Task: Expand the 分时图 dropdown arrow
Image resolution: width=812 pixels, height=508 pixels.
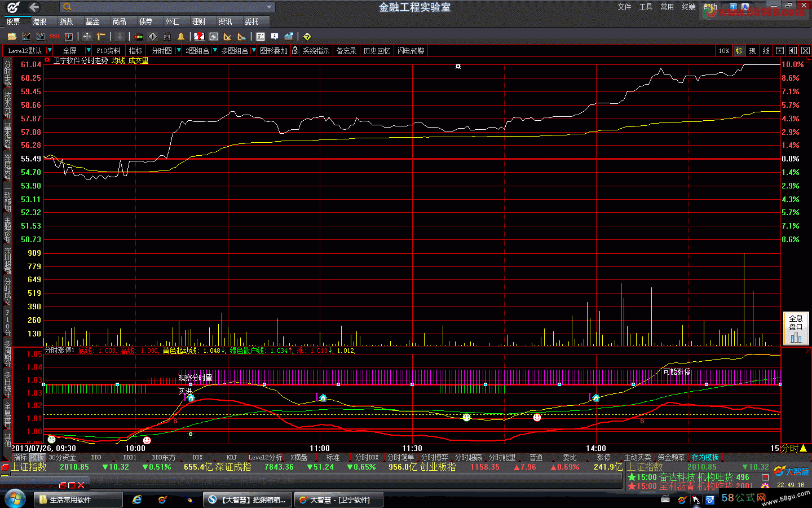Action: click(179, 51)
